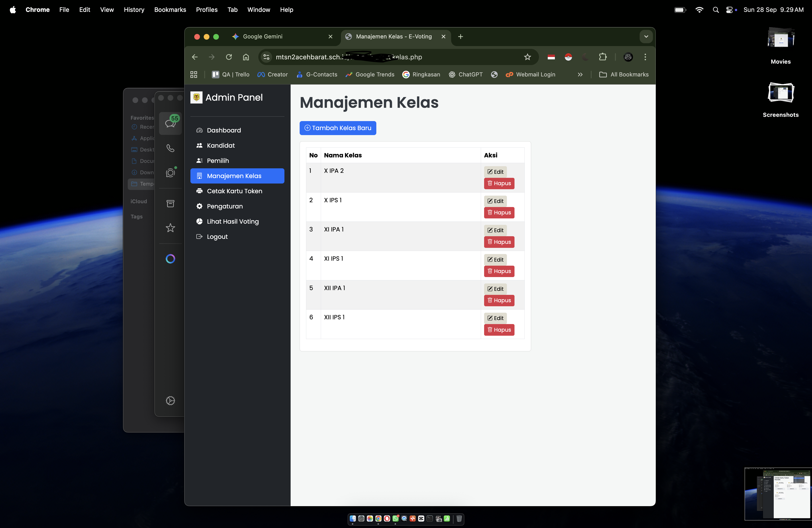Open the History menu
Screen dimensions: 812x528
coord(134,10)
